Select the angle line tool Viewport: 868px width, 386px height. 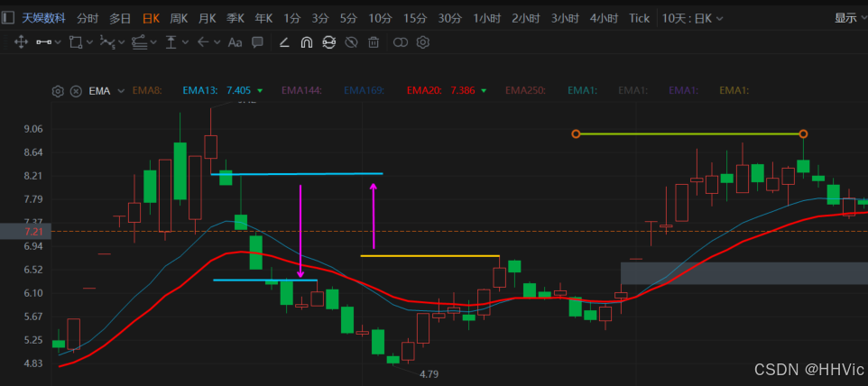click(284, 42)
